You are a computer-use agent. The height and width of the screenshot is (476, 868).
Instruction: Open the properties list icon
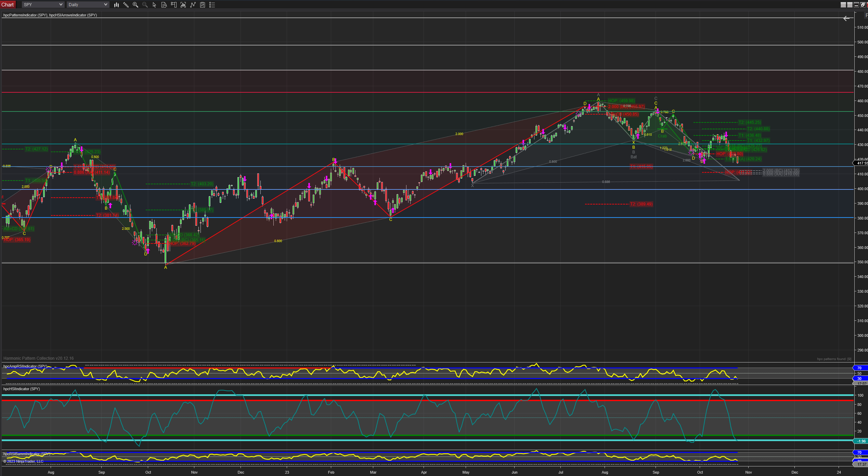tap(212, 5)
